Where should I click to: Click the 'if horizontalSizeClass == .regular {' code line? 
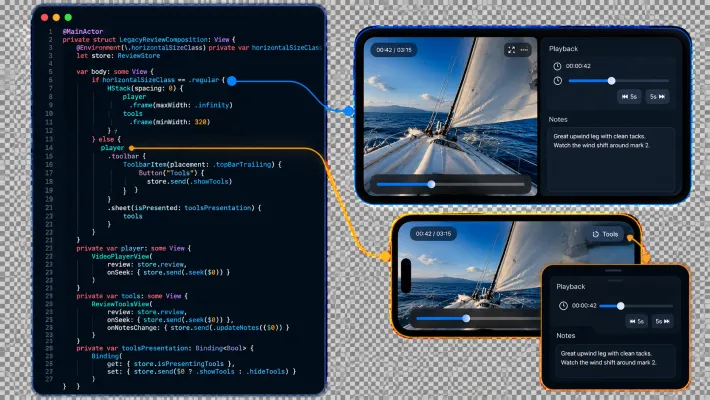pos(158,80)
